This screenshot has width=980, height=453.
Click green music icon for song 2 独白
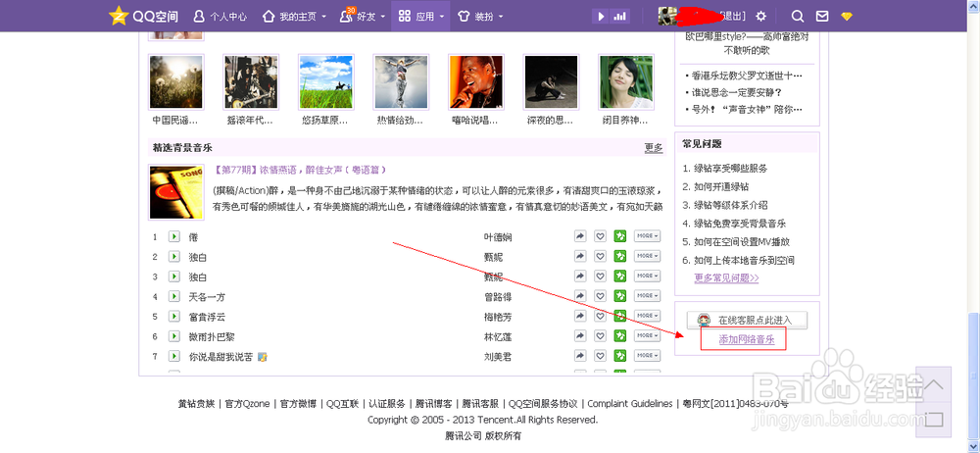(620, 256)
